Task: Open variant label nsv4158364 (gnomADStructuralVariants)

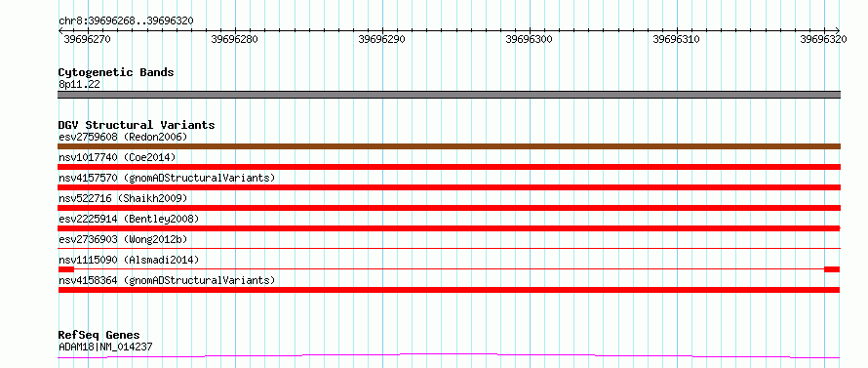Action: tap(167, 280)
